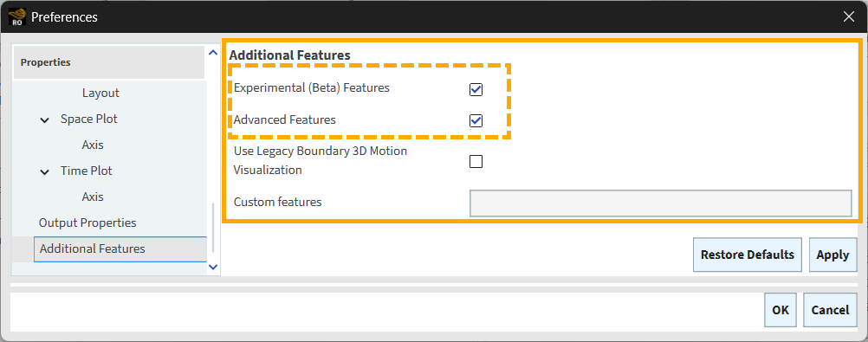This screenshot has height=342, width=868.
Task: Check Use Legacy Boundary 3D Motion Visualization
Action: point(476,162)
